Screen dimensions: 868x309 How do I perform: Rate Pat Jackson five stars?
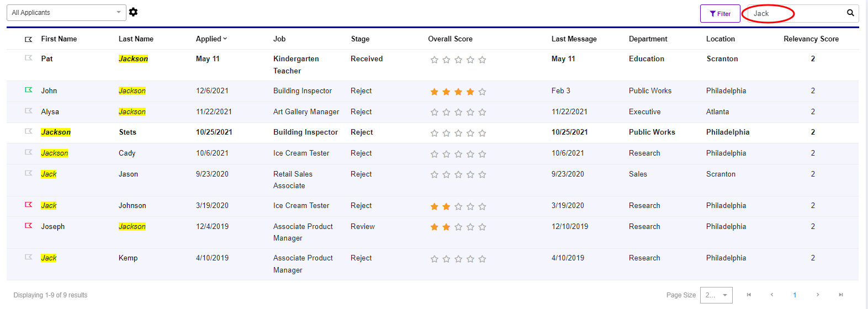tap(482, 60)
